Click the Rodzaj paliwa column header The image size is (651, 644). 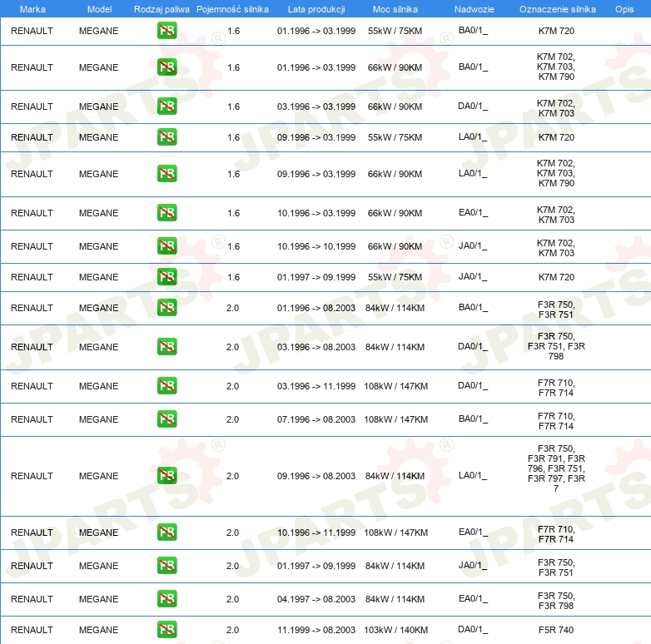162,9
